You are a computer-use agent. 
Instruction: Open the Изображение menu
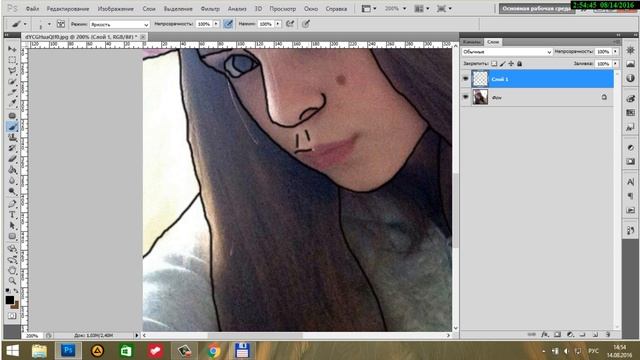(x=116, y=9)
